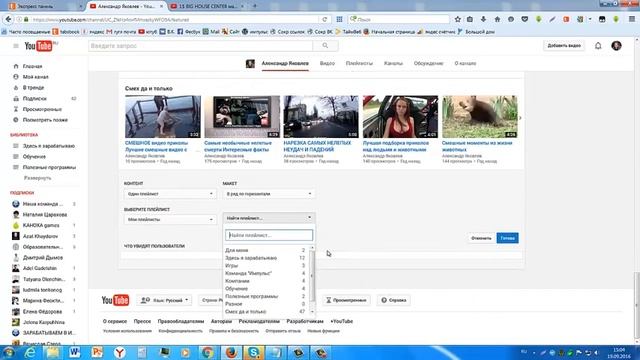The width and height of the screenshot is (640, 360).
Task: Click the blue Готово button
Action: (507, 238)
